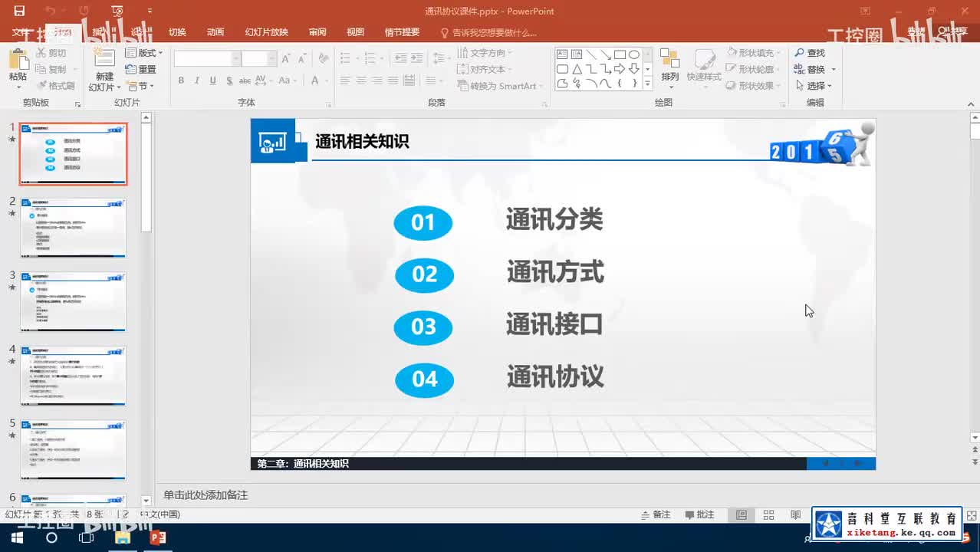Select the triangle shape in shapes gallery
This screenshot has height=552, width=980.
[577, 69]
